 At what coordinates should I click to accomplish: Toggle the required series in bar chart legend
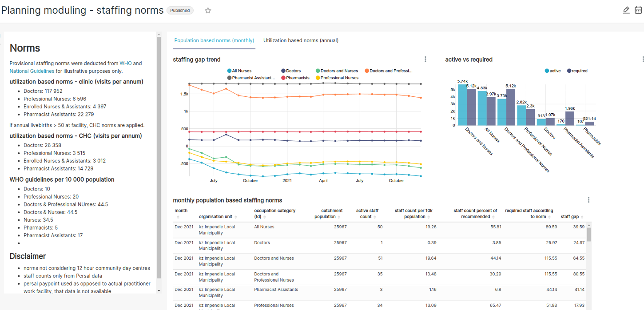(x=576, y=71)
